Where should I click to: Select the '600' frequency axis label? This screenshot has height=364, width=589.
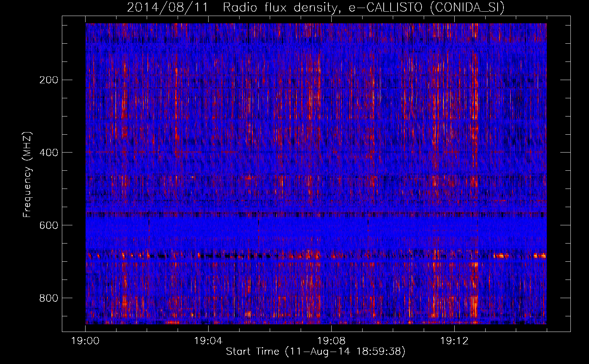(x=49, y=226)
